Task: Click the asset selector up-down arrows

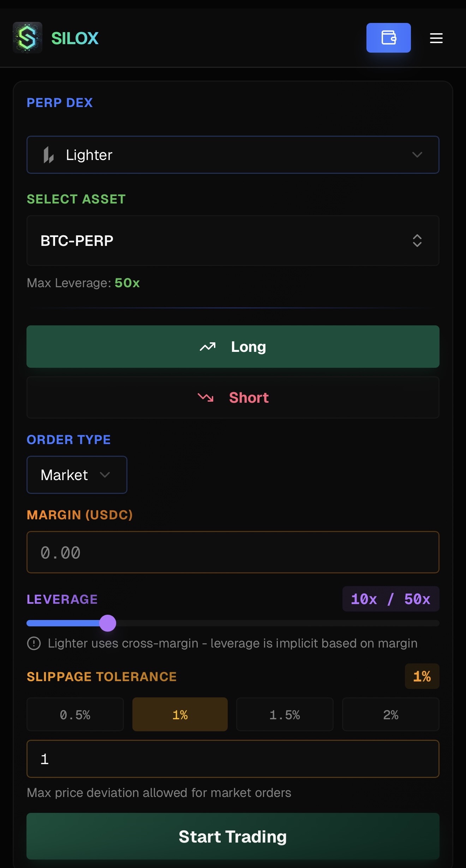Action: coord(417,241)
